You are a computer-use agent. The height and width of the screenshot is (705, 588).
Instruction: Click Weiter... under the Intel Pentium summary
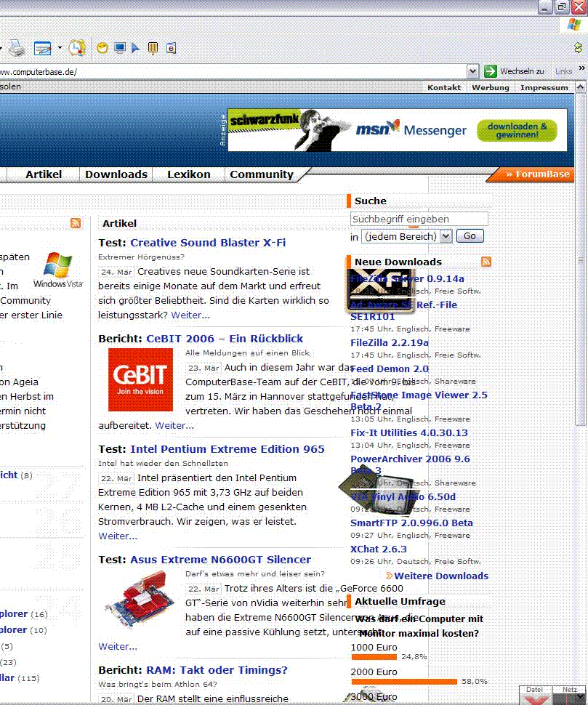118,536
